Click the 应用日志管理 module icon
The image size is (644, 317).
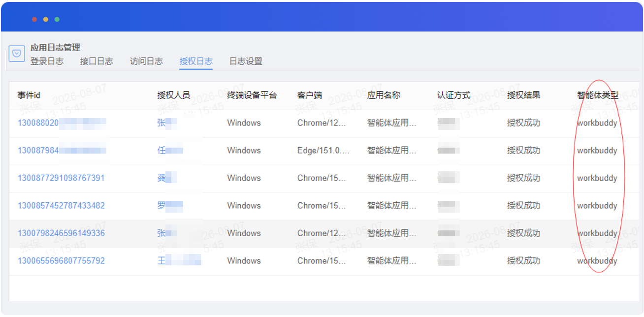tap(17, 54)
